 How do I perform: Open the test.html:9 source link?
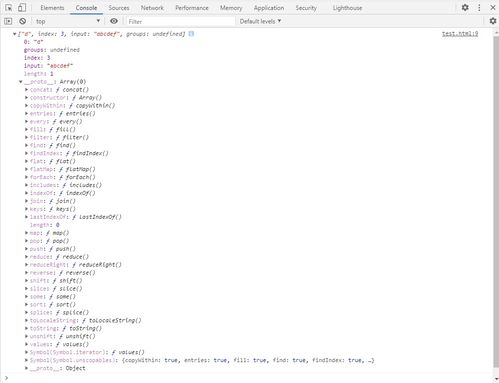460,34
